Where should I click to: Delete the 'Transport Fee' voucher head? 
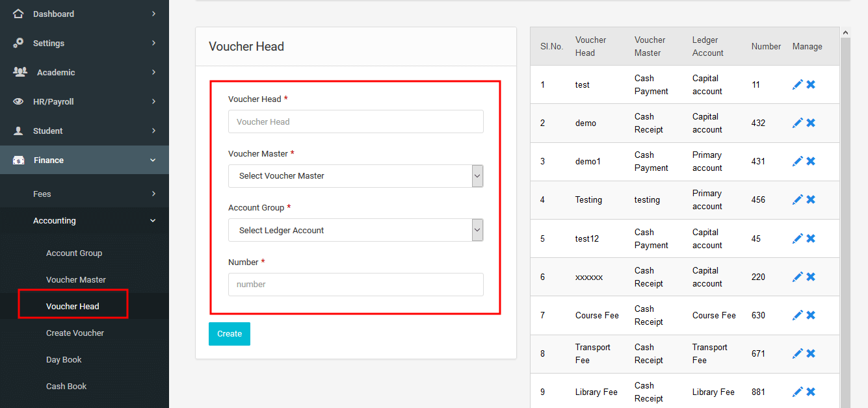click(811, 353)
